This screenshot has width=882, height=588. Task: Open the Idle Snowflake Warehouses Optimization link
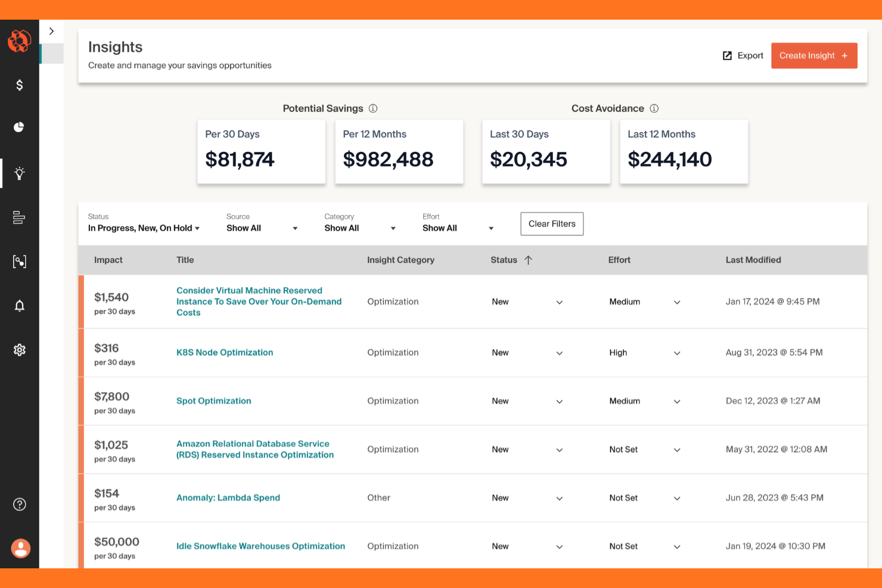(260, 546)
